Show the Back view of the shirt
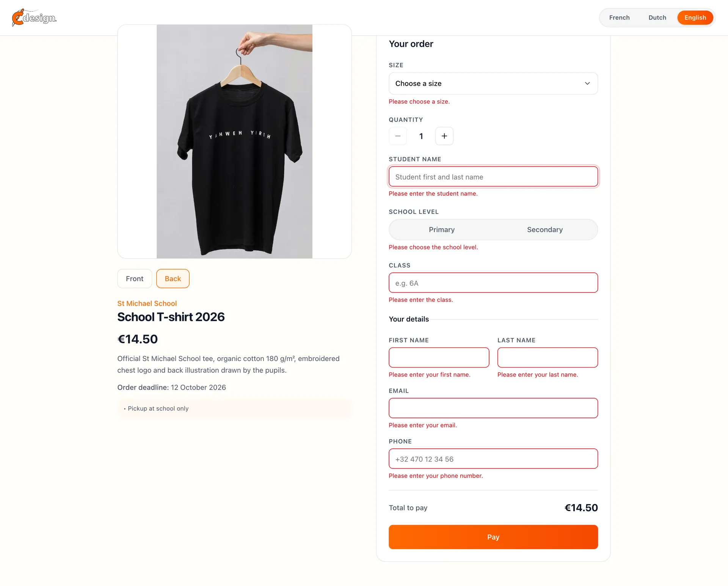This screenshot has height=586, width=728. [x=173, y=279]
